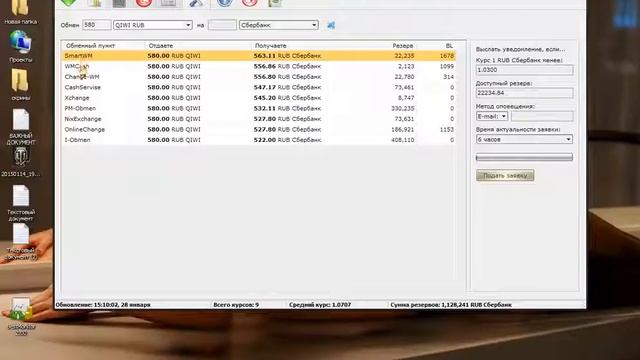Click the progress bar above 'Подать заявку'
This screenshot has width=640, height=360.
(524, 157)
